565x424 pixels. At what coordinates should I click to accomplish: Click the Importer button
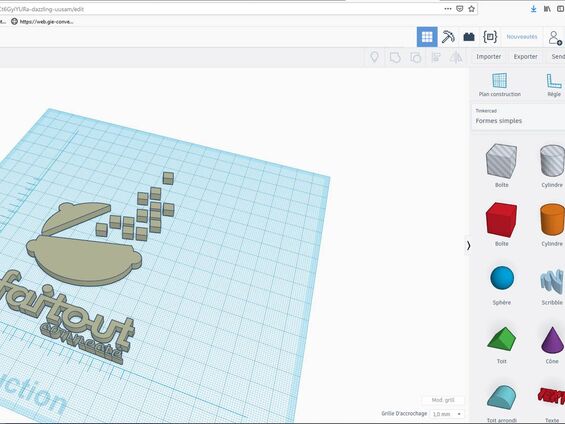[x=488, y=57]
